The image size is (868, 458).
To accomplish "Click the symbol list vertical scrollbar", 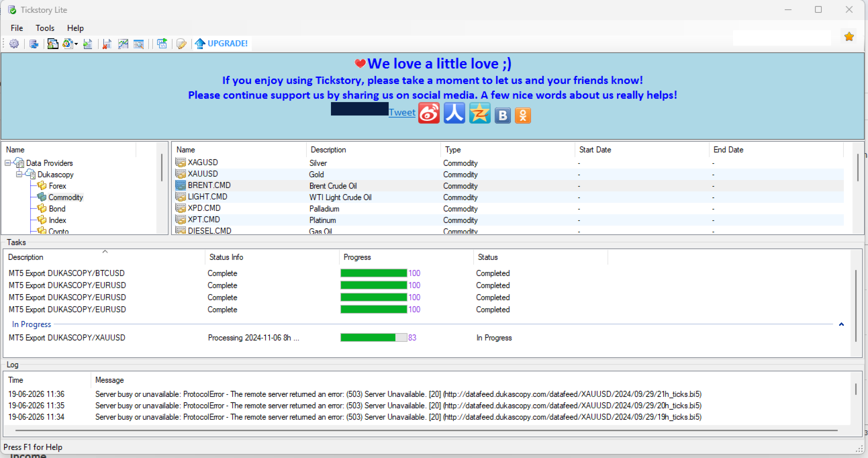I will pyautogui.click(x=857, y=167).
